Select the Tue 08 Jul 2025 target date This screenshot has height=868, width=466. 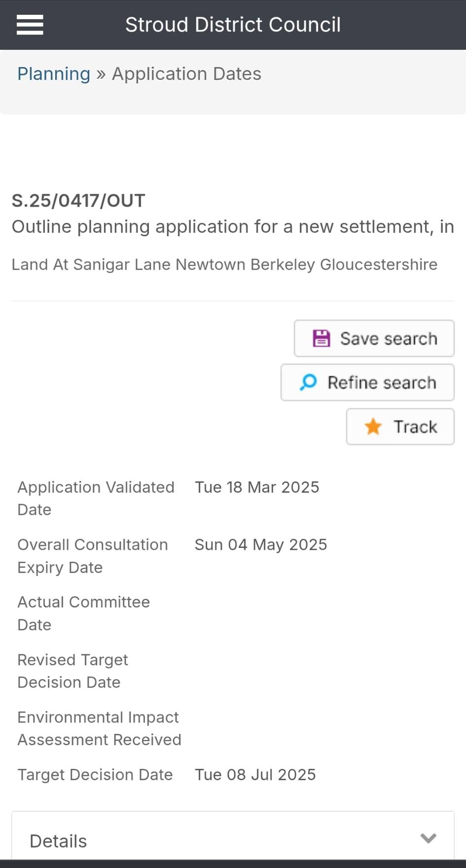click(255, 775)
